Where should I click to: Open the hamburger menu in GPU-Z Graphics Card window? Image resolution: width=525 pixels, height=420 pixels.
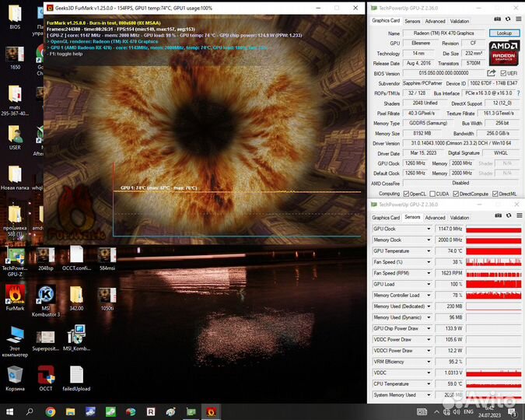tap(519, 19)
